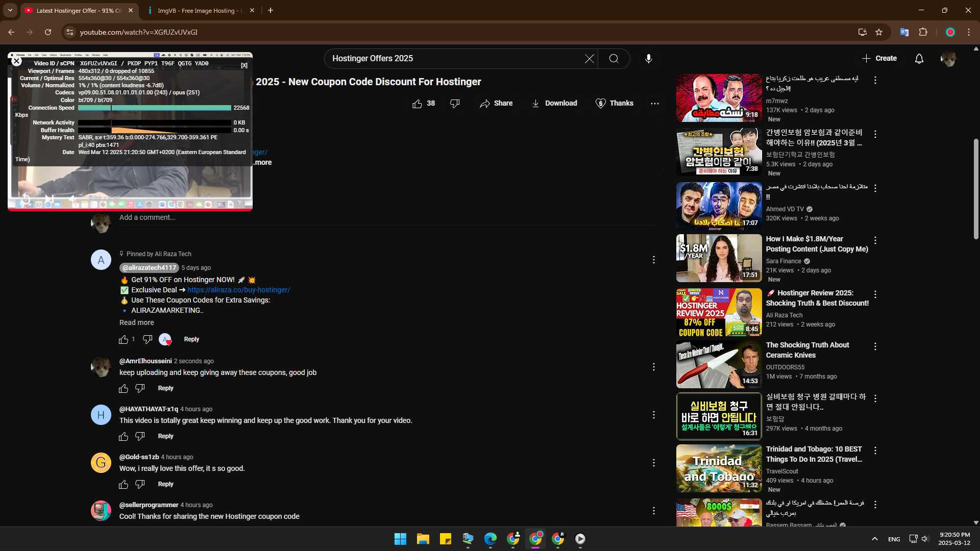Close the miniplayer with the round X button

coord(16,61)
